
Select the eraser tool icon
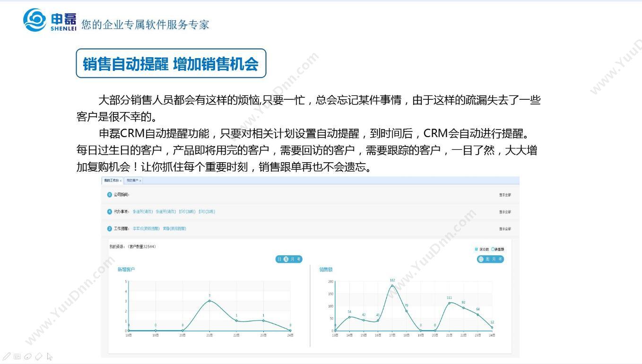tap(39, 356)
